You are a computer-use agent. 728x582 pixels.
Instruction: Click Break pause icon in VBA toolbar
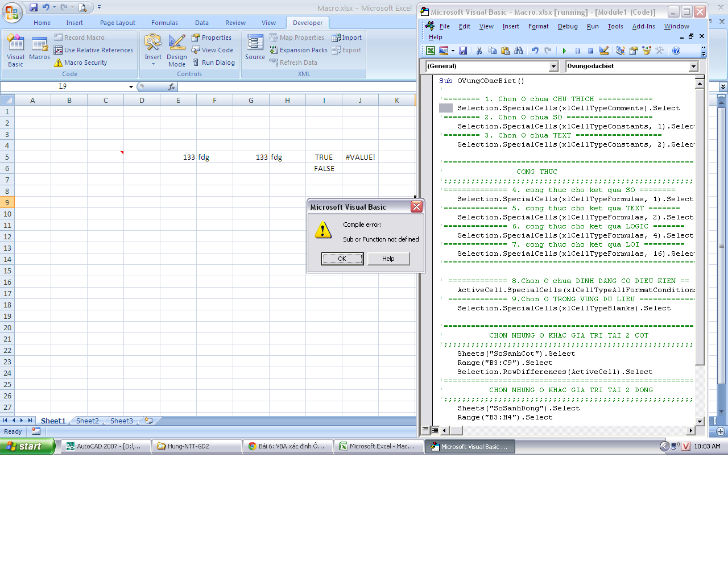[577, 51]
